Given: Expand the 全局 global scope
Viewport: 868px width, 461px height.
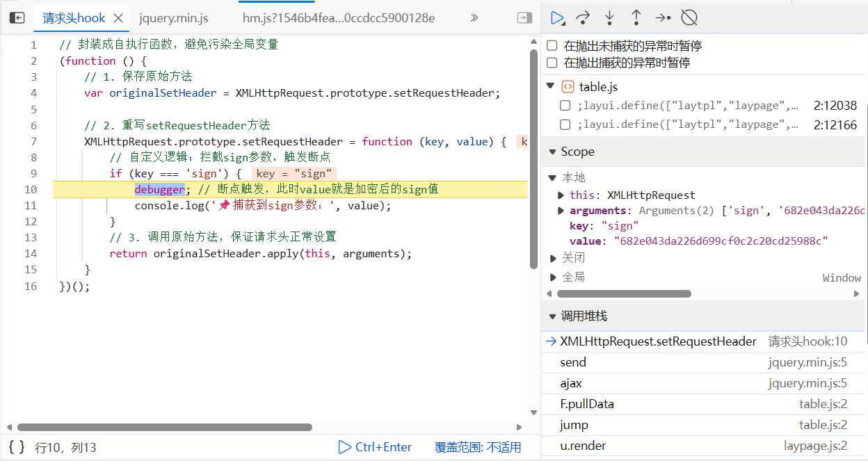Looking at the screenshot, I should click(x=554, y=277).
